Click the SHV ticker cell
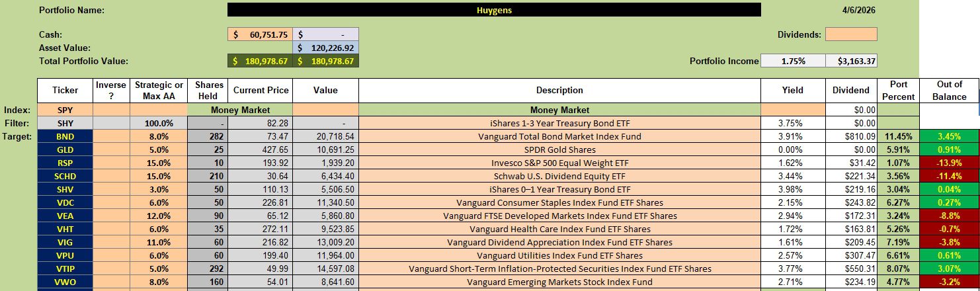 pyautogui.click(x=65, y=189)
